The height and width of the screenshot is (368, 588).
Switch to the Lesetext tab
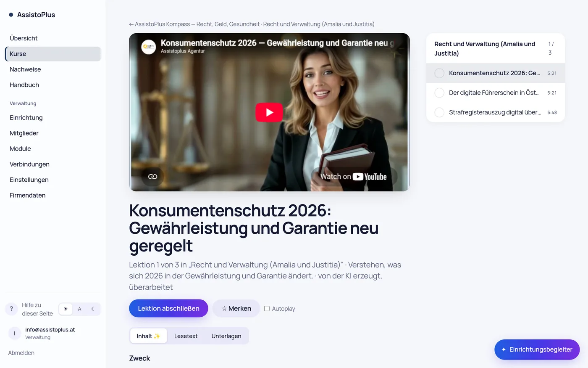pyautogui.click(x=186, y=336)
